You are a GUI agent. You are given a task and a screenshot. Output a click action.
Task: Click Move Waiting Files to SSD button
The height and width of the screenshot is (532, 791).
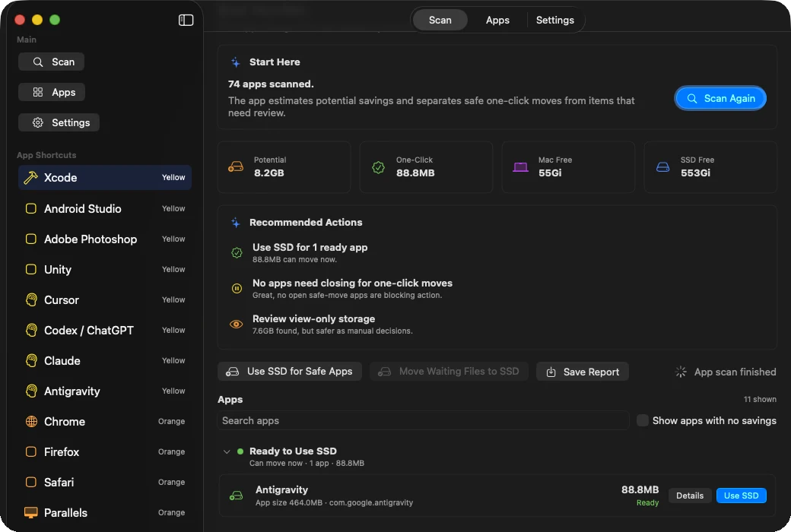449,372
